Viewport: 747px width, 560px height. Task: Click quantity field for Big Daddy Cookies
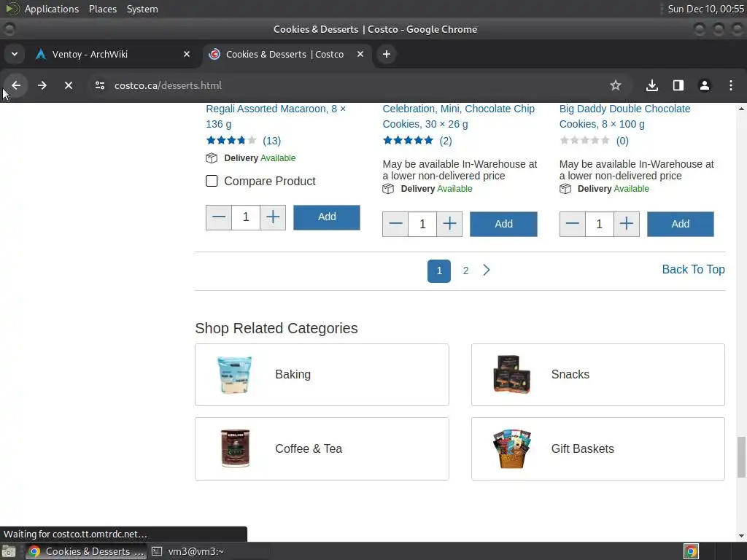pyautogui.click(x=600, y=225)
